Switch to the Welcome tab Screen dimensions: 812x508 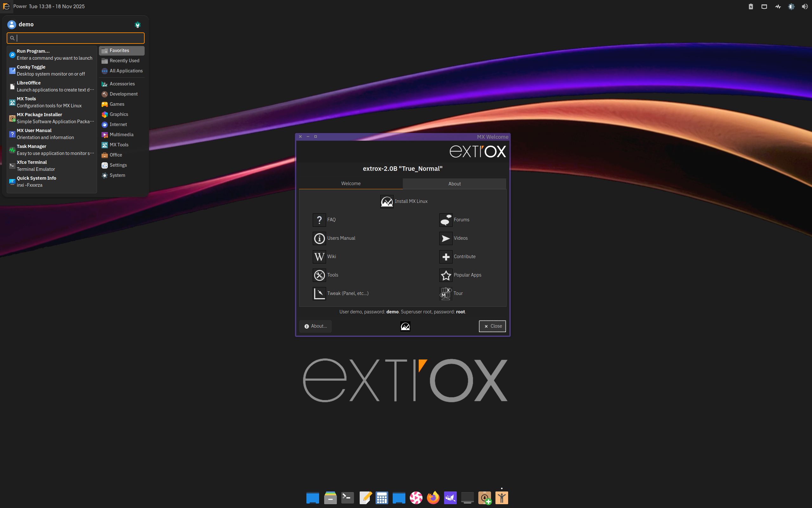tap(350, 184)
